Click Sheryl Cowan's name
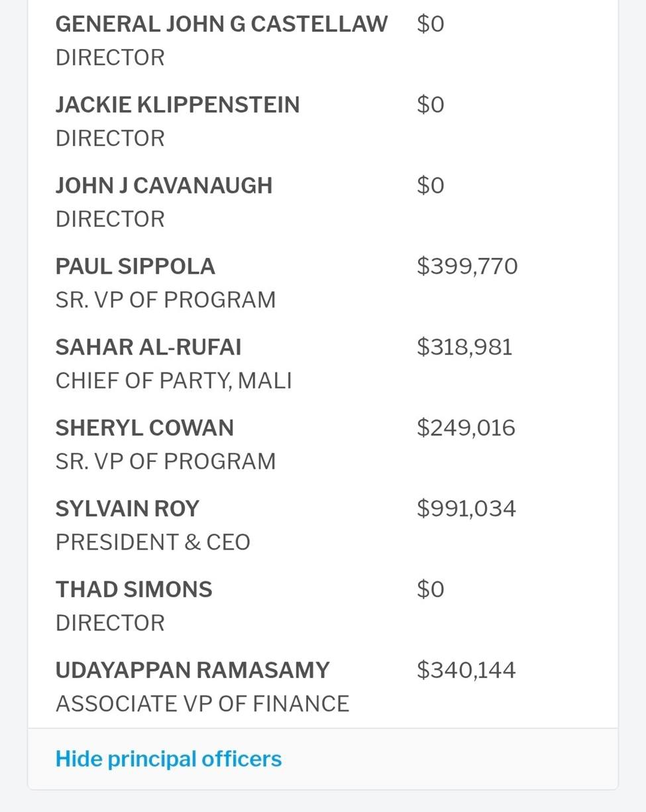This screenshot has width=646, height=812. tap(144, 428)
